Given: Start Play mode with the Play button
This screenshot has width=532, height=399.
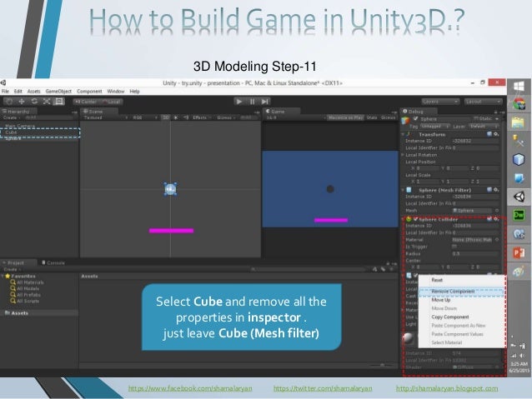Looking at the screenshot, I should tap(239, 102).
